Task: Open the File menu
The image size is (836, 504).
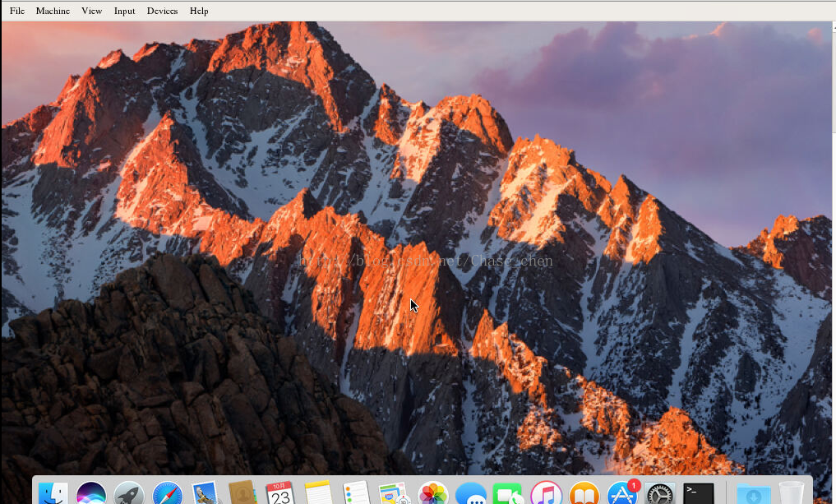Action: click(x=17, y=11)
